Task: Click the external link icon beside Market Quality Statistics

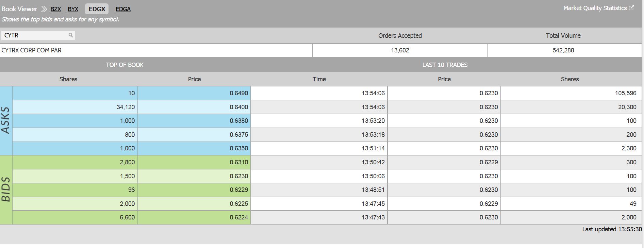Action: click(x=631, y=8)
